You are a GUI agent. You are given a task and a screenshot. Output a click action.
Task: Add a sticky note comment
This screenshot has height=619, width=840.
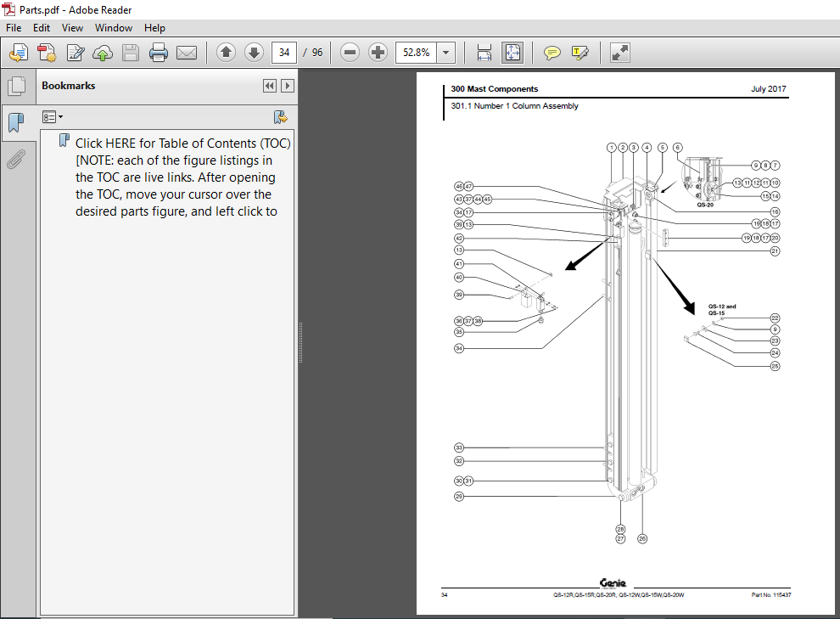pos(552,53)
